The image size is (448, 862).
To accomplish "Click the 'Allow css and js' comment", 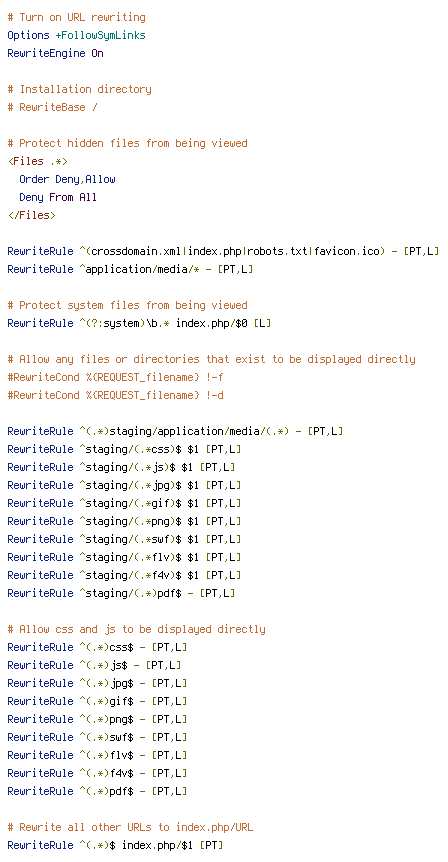I will (136, 629).
